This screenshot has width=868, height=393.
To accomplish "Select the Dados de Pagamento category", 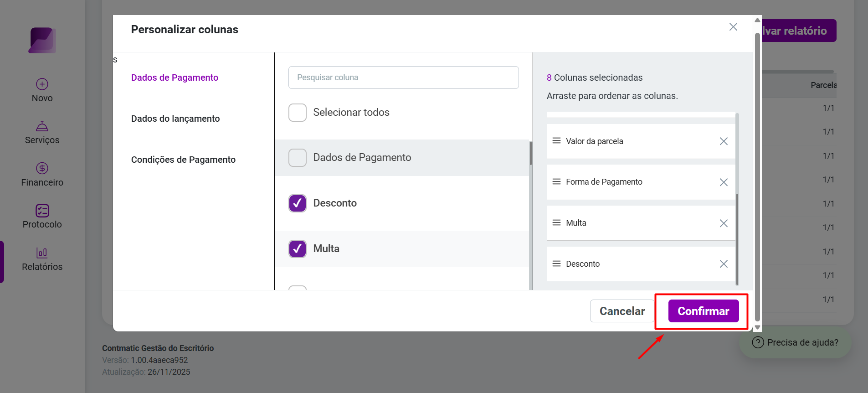I will [175, 78].
